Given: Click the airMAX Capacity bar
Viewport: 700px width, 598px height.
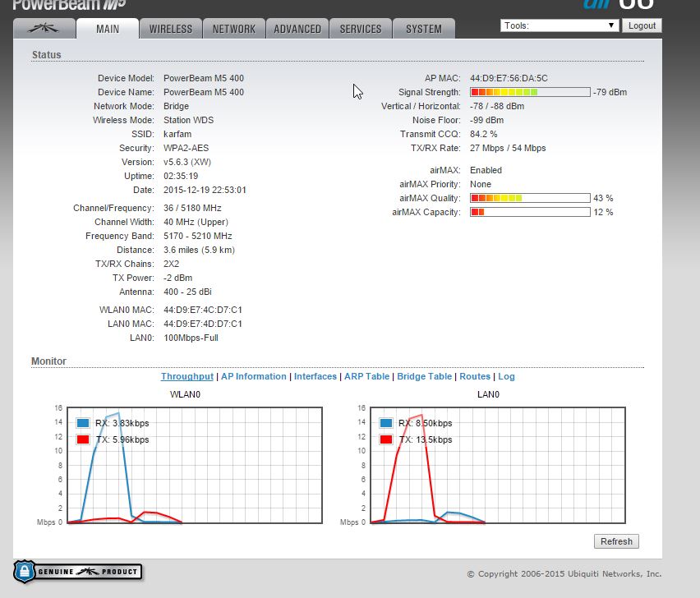Looking at the screenshot, I should pos(530,212).
